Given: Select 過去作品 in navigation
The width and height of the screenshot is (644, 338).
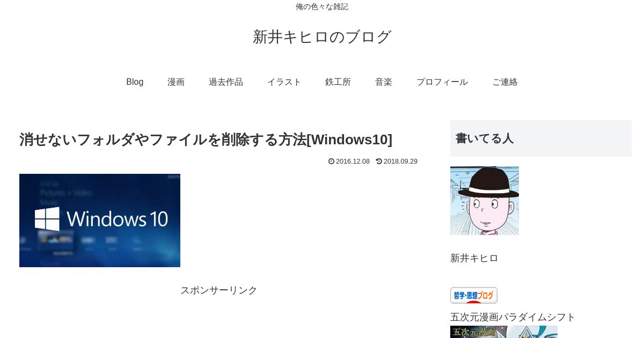Looking at the screenshot, I should point(226,82).
